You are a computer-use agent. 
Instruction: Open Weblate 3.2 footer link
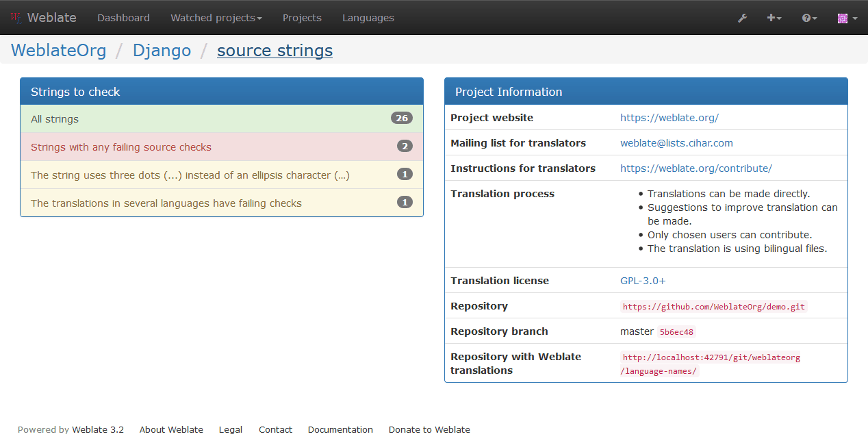[98, 430]
